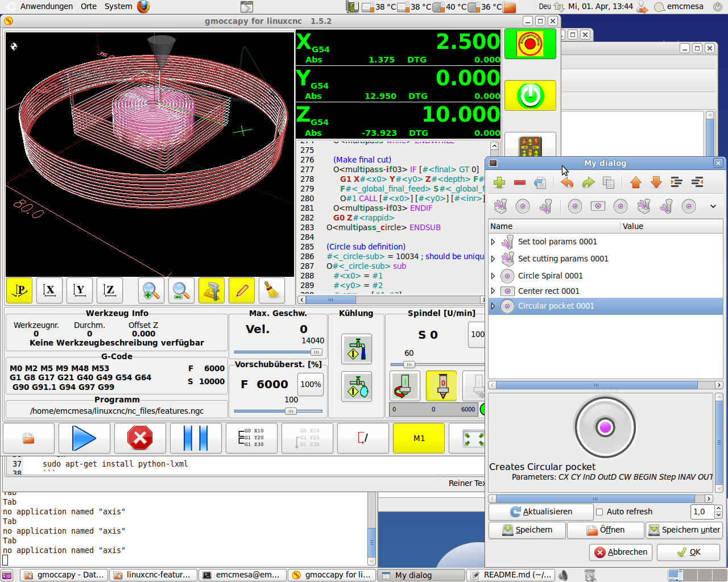Stop the running program
728x582 pixels.
point(140,438)
